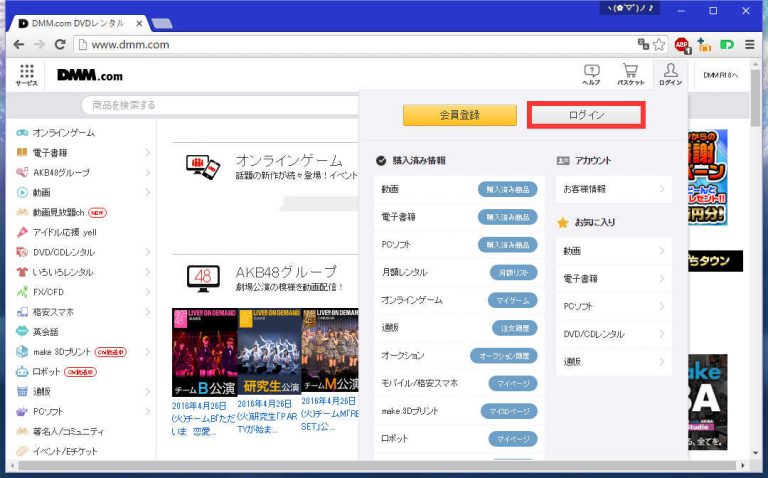Click オークション履歴 button
Screen dimensions: 768x478
(x=504, y=356)
